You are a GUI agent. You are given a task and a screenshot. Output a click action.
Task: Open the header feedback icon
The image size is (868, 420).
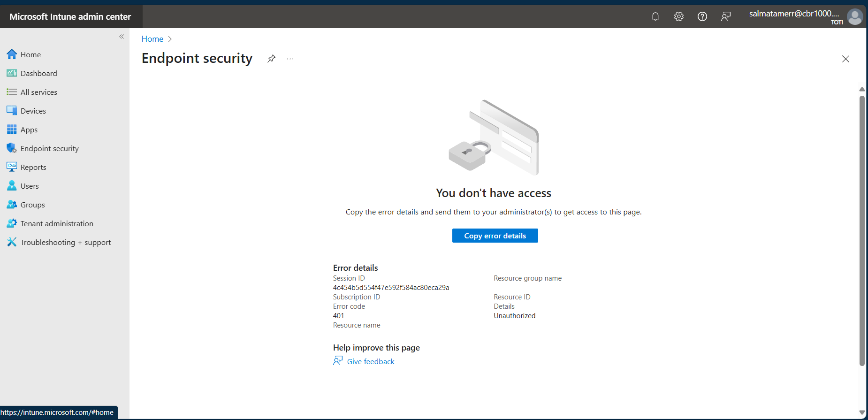coord(726,16)
